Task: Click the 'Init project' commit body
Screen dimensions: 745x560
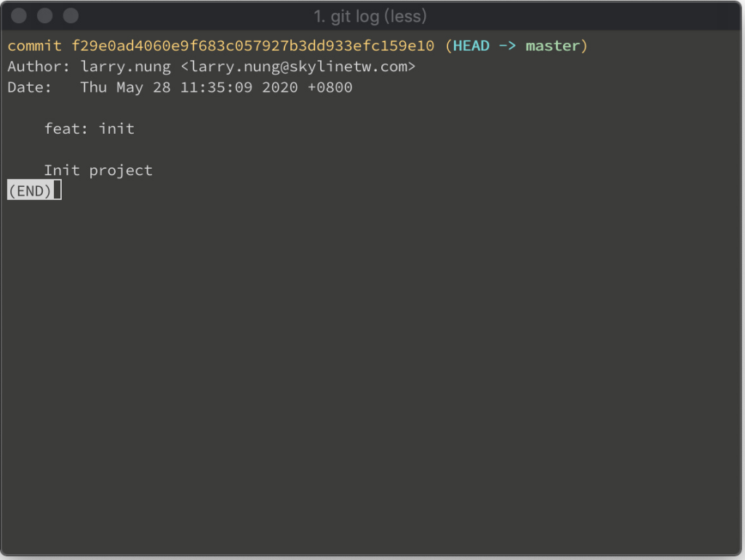Action: (x=98, y=170)
